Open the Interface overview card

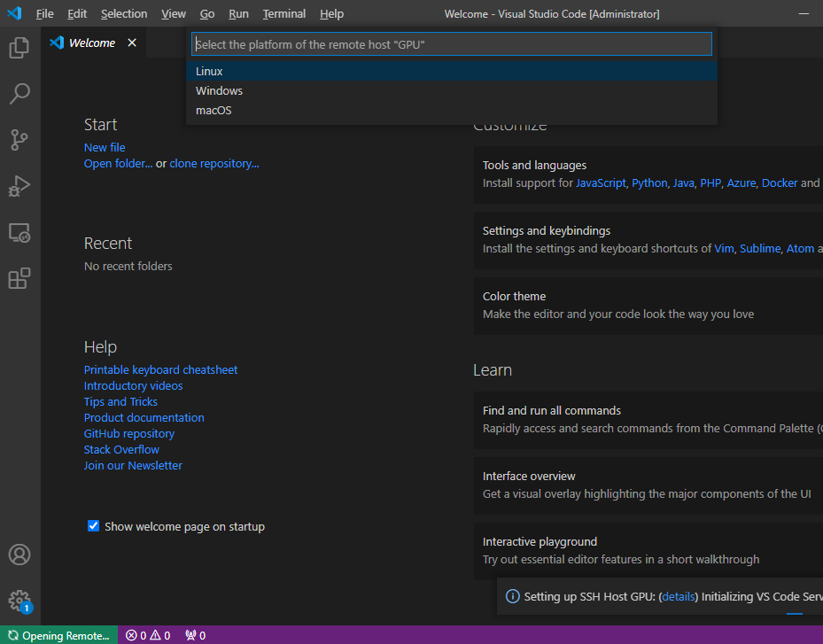(x=648, y=485)
